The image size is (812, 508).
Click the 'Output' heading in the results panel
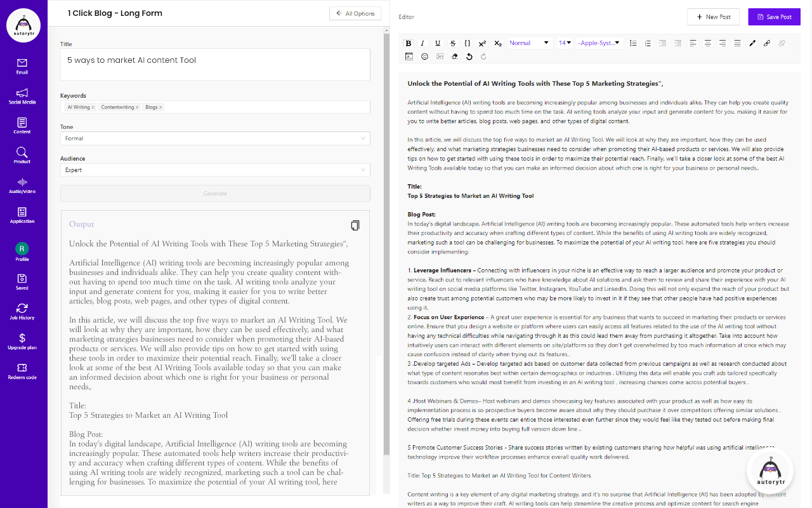click(81, 224)
